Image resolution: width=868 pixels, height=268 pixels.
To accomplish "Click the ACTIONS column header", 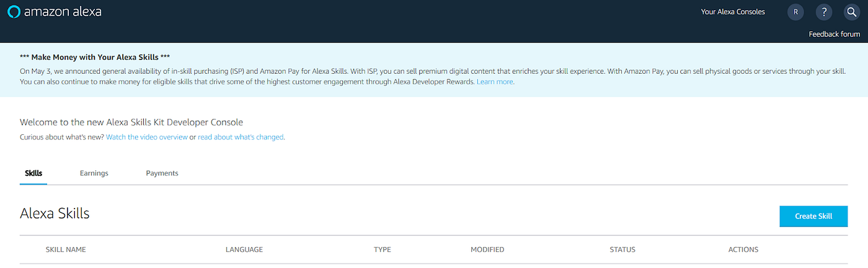I will click(x=743, y=249).
